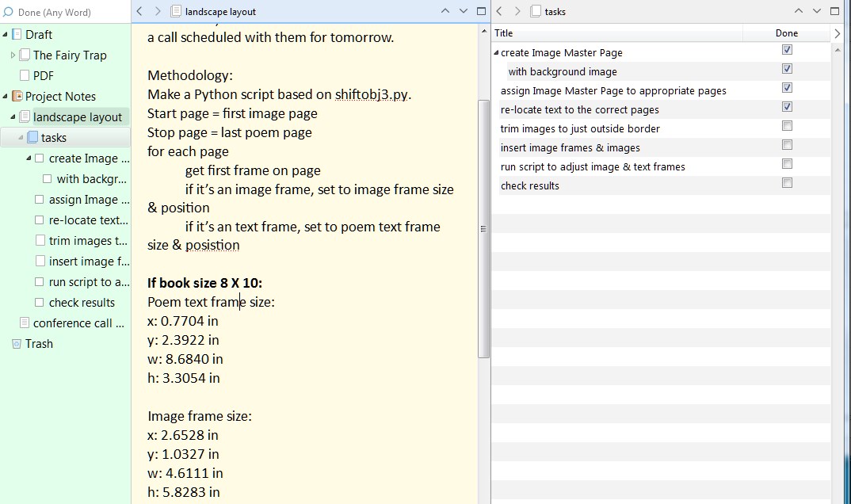Go back in landscape layout editor history

pyautogui.click(x=139, y=11)
